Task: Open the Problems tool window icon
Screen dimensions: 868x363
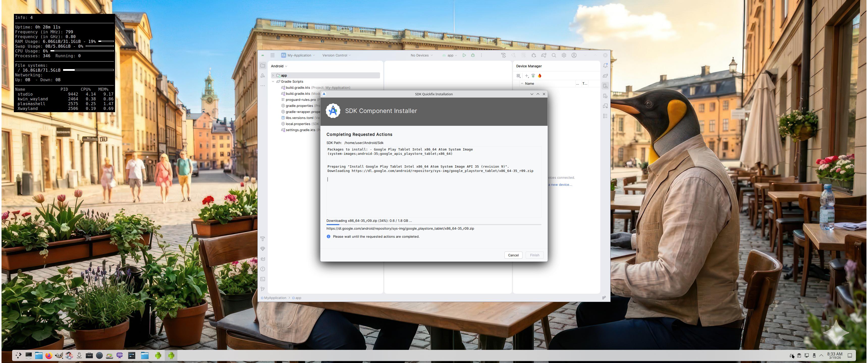Action: point(262,269)
